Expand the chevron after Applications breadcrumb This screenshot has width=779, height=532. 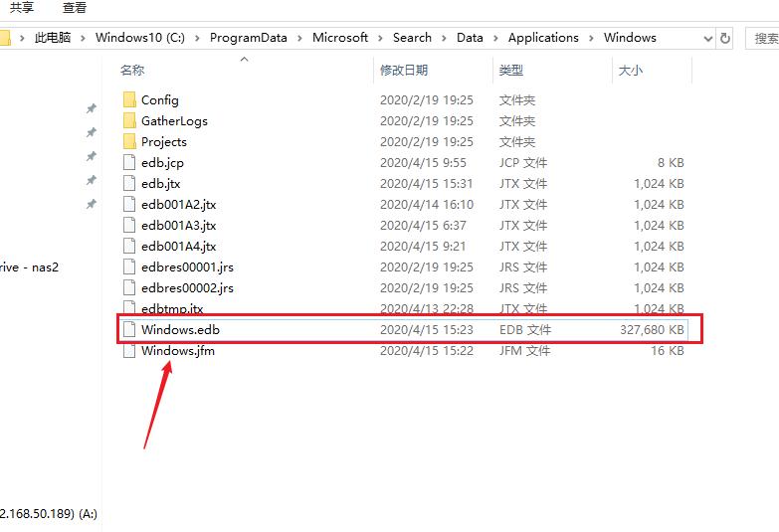point(591,38)
